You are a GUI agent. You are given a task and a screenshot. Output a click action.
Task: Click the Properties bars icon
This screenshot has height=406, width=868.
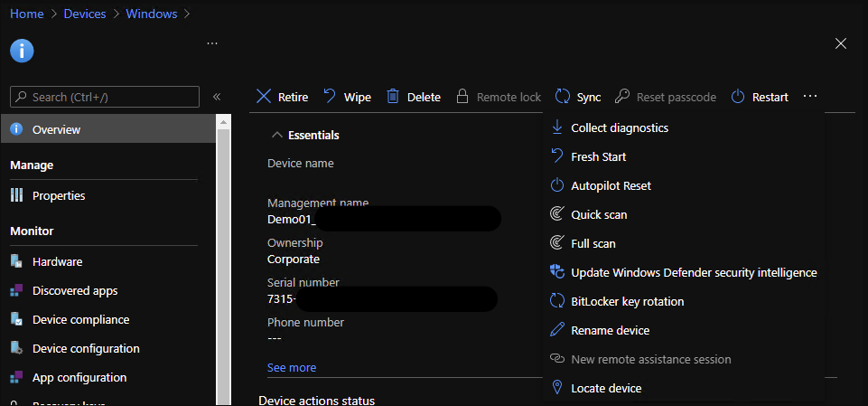[x=16, y=195]
